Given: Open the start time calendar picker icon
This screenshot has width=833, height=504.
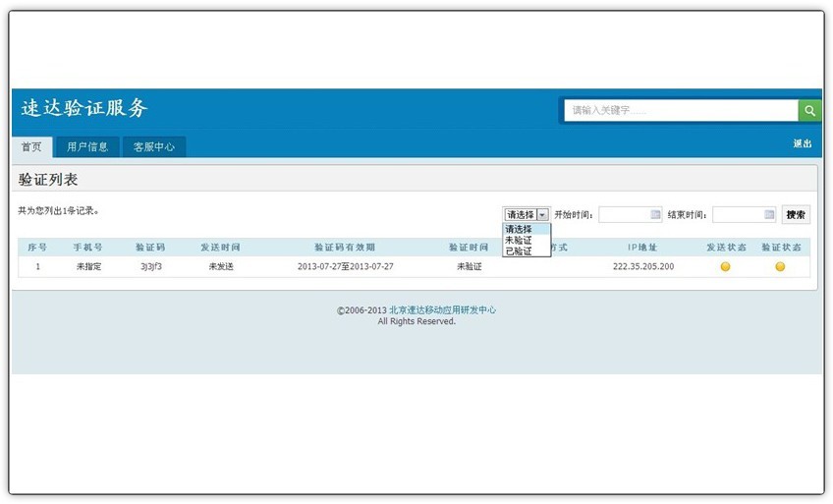Looking at the screenshot, I should pos(656,214).
